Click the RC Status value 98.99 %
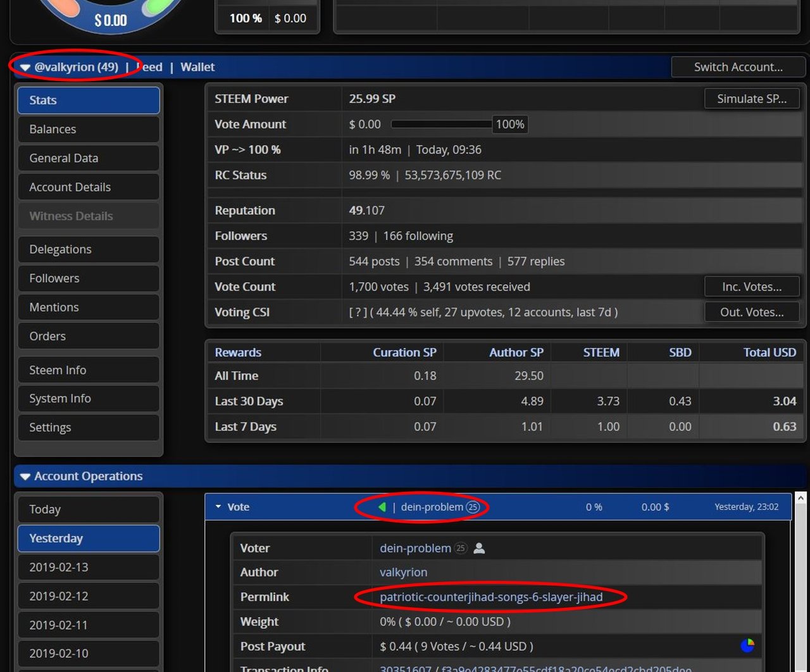Screen dimensions: 810x672 [x=370, y=175]
